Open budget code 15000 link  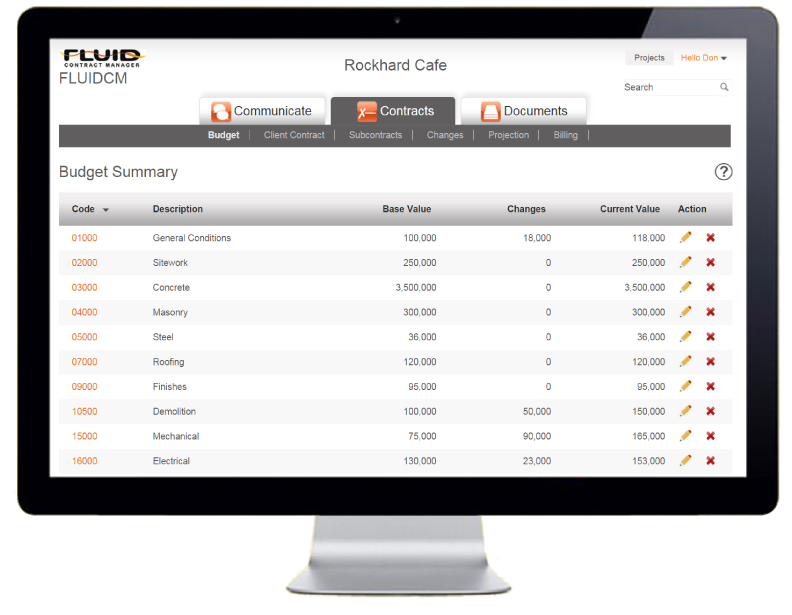click(x=84, y=436)
